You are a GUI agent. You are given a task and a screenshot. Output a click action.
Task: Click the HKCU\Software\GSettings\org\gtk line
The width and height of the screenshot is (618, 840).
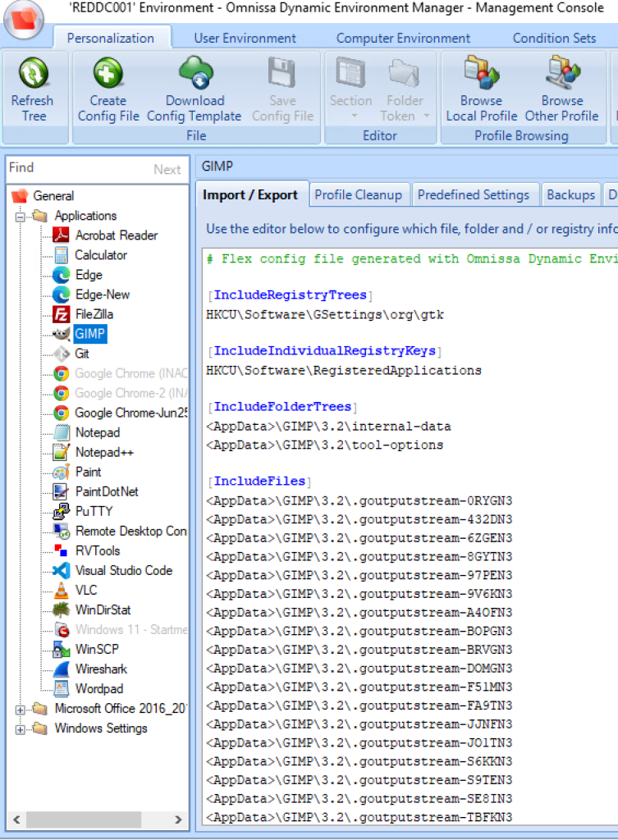pyautogui.click(x=325, y=314)
